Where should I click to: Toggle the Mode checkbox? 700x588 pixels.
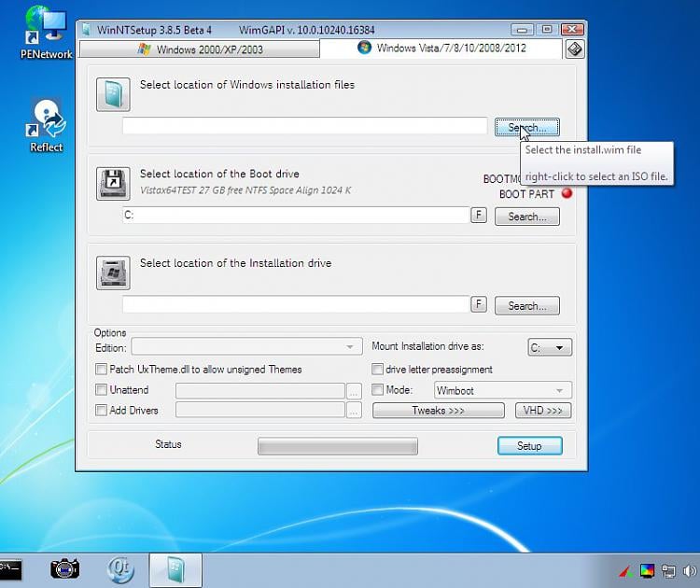(x=377, y=389)
